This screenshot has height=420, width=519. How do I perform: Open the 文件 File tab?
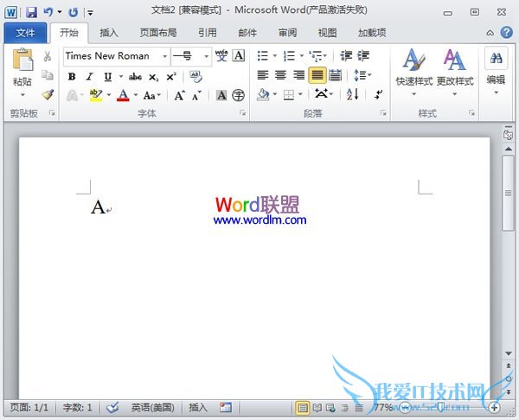(25, 33)
